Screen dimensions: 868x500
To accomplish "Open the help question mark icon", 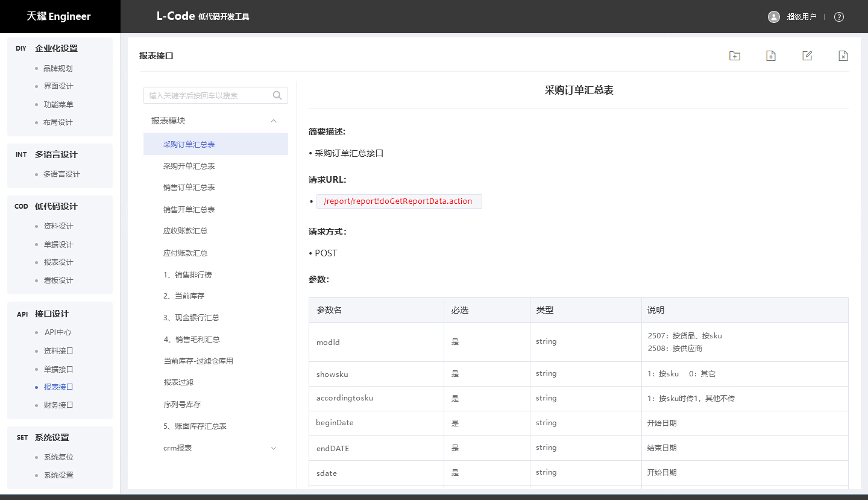I will pos(838,17).
